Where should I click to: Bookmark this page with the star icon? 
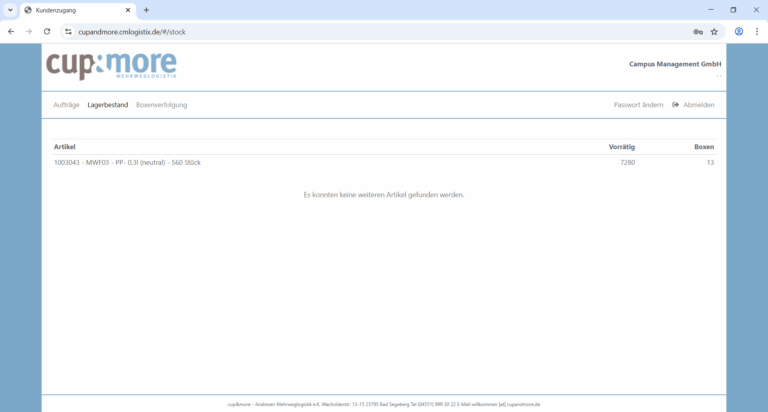click(x=714, y=31)
